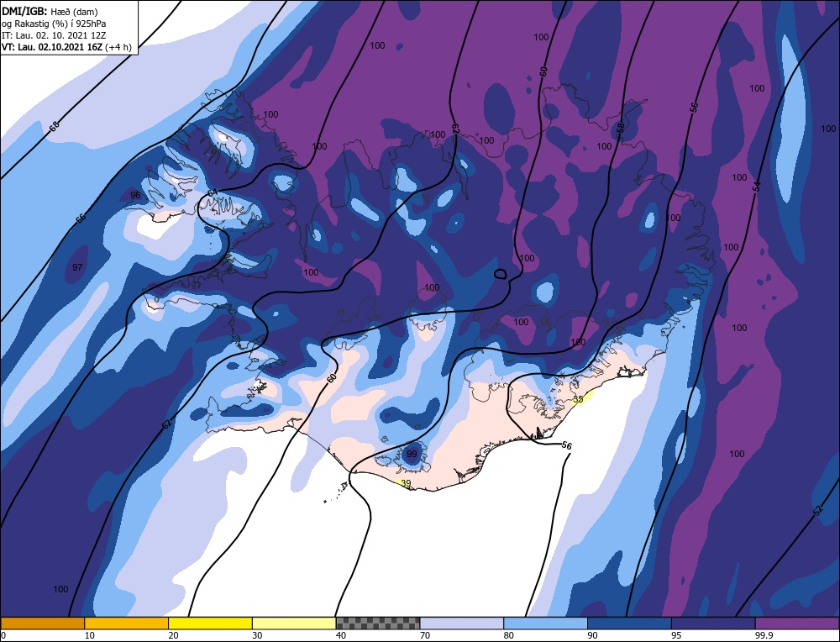This screenshot has width=840, height=642.
Task: Click the '68' contour label
Action: pyautogui.click(x=54, y=127)
